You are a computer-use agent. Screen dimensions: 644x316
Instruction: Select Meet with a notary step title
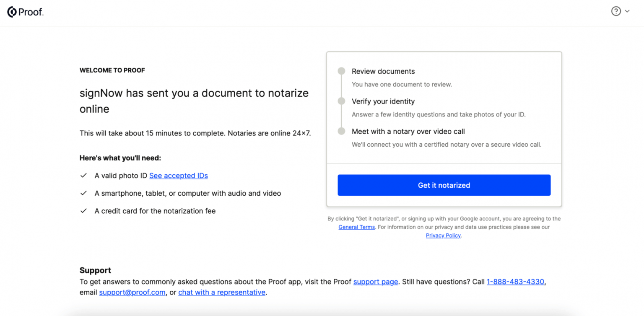[408, 132]
